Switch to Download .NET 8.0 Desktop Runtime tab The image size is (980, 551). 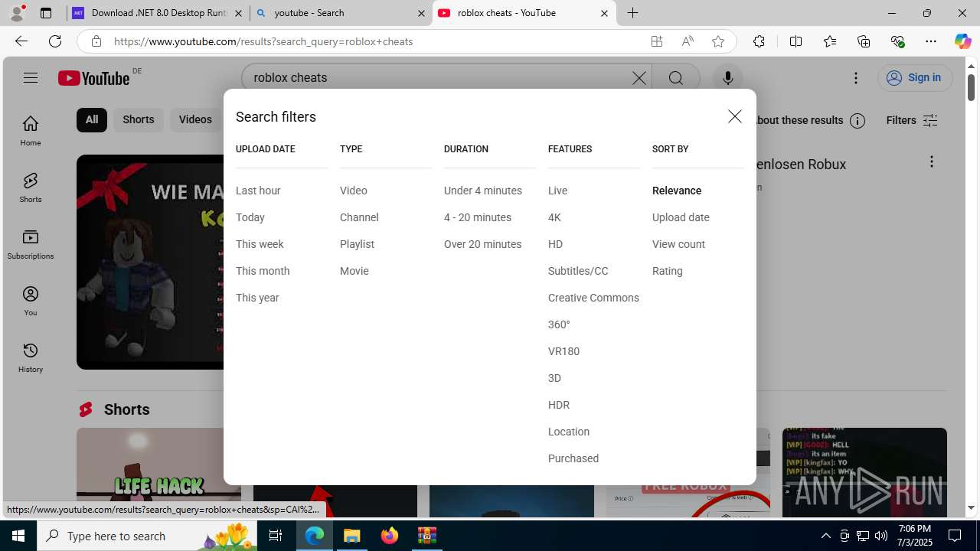click(158, 13)
